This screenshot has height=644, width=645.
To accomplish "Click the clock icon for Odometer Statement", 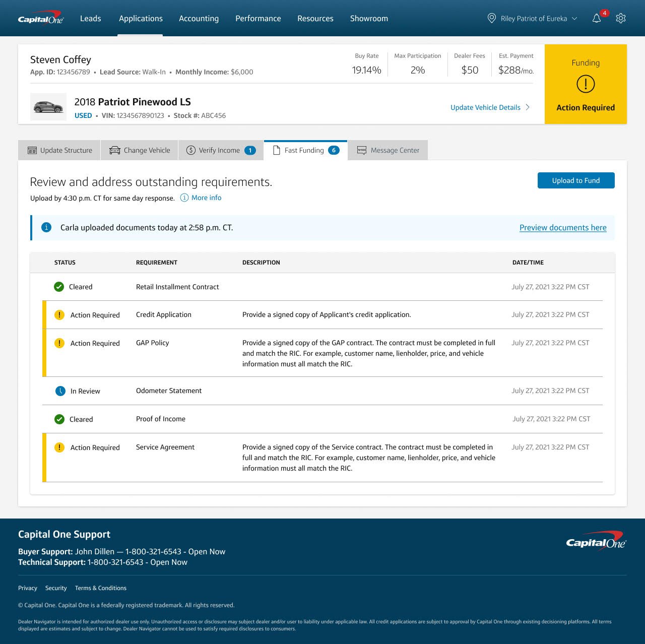I will point(60,391).
